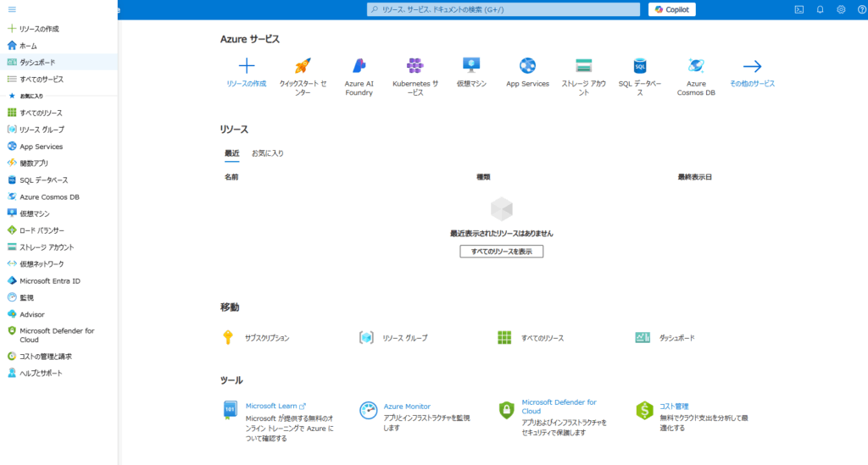The height and width of the screenshot is (465, 868).
Task: Click the SQL データベース service icon
Action: tap(640, 66)
